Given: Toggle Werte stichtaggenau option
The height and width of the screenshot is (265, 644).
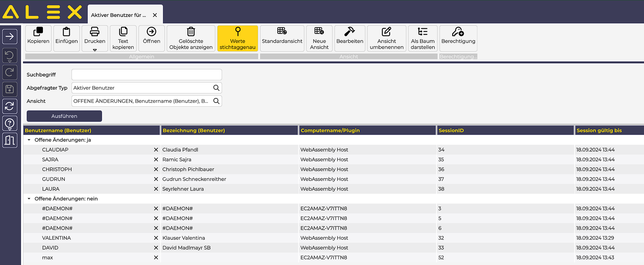Looking at the screenshot, I should point(238,38).
